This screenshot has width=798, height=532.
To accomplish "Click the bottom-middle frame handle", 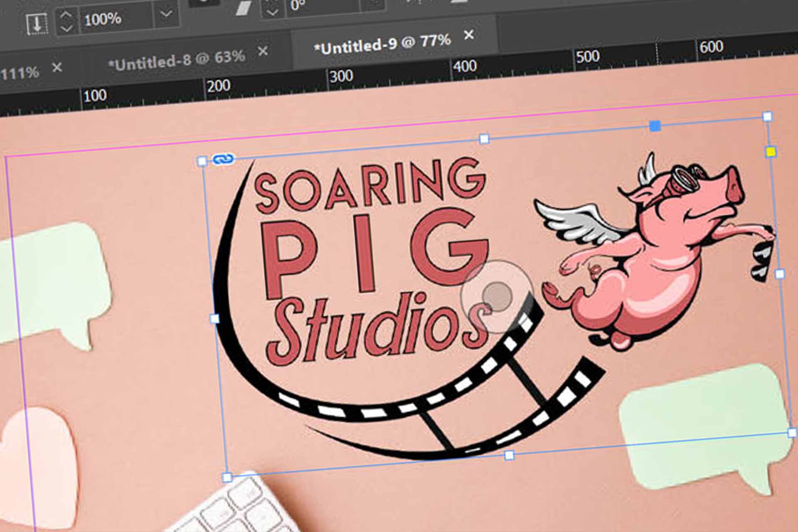I will coord(509,456).
